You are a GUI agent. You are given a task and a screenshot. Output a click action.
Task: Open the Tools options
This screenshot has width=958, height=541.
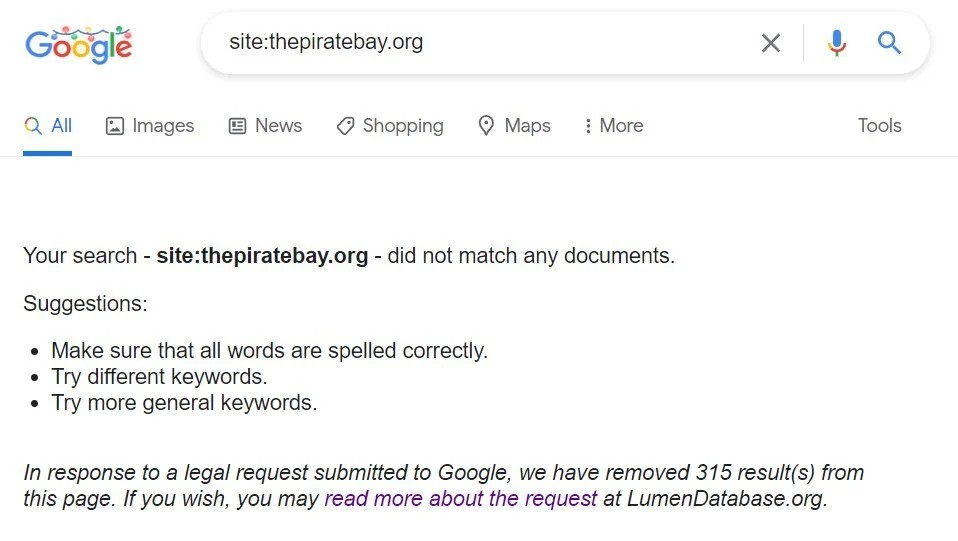pos(879,126)
